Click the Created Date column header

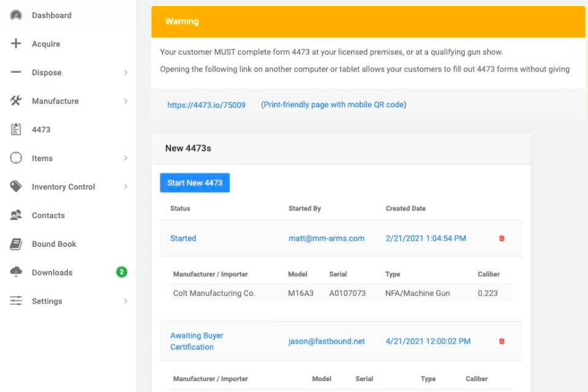[x=405, y=208]
